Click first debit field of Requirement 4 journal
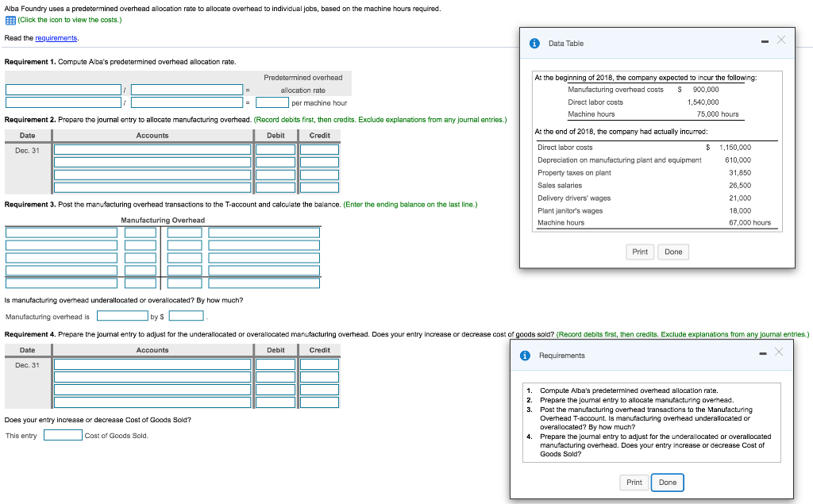The height and width of the screenshot is (504, 813). (x=275, y=364)
